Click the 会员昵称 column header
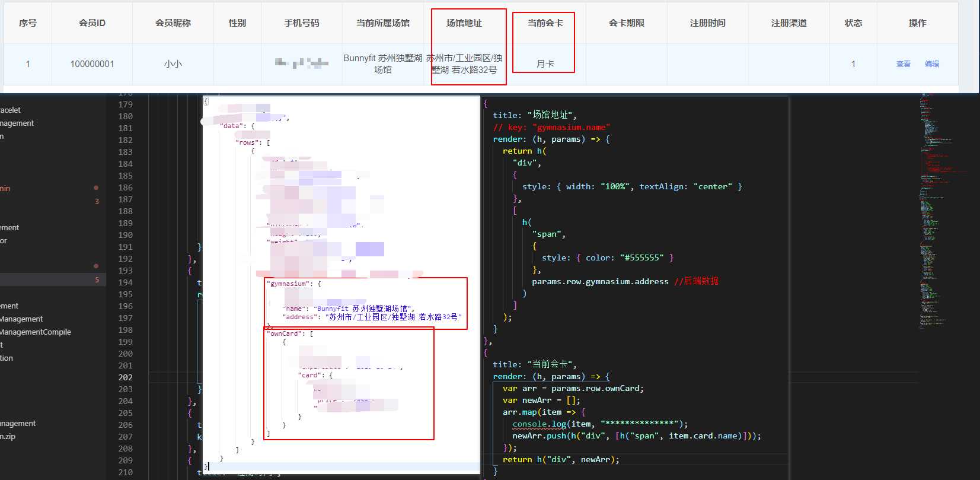980x480 pixels. [x=173, y=23]
